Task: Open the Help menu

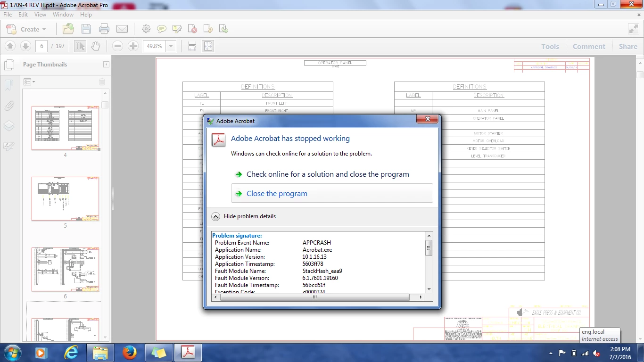Action: [86, 15]
